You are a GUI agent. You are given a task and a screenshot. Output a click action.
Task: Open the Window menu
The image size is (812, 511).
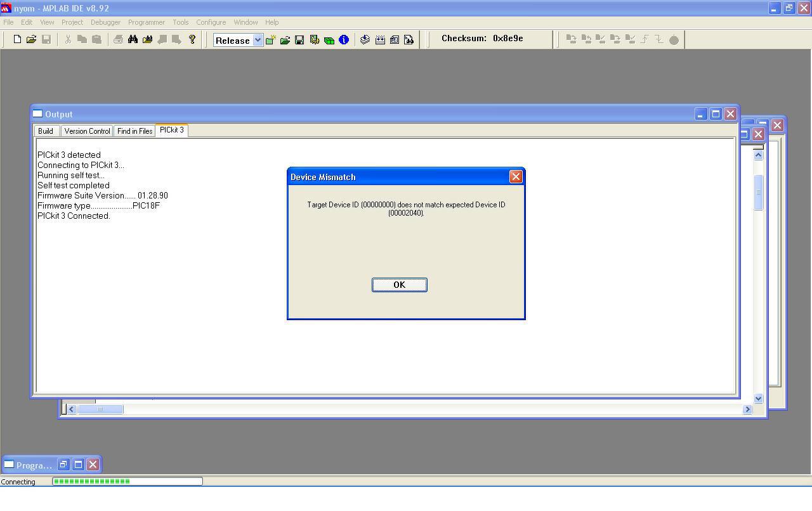pos(246,22)
